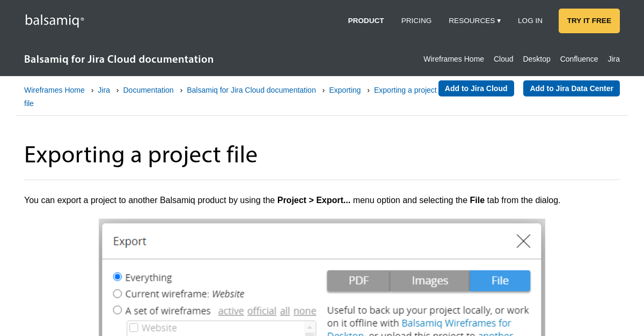The height and width of the screenshot is (336, 644).
Task: Select the 'none' wireframe filter link
Action: pyautogui.click(x=304, y=311)
